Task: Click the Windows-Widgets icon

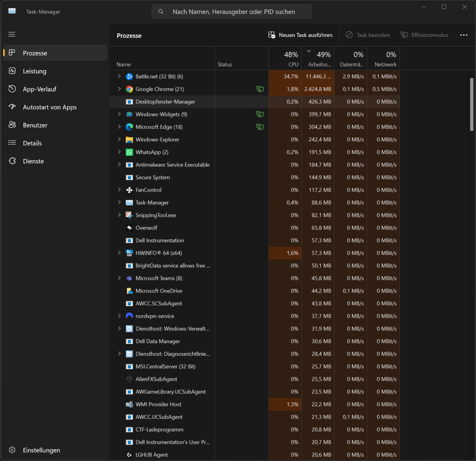Action: 129,114
